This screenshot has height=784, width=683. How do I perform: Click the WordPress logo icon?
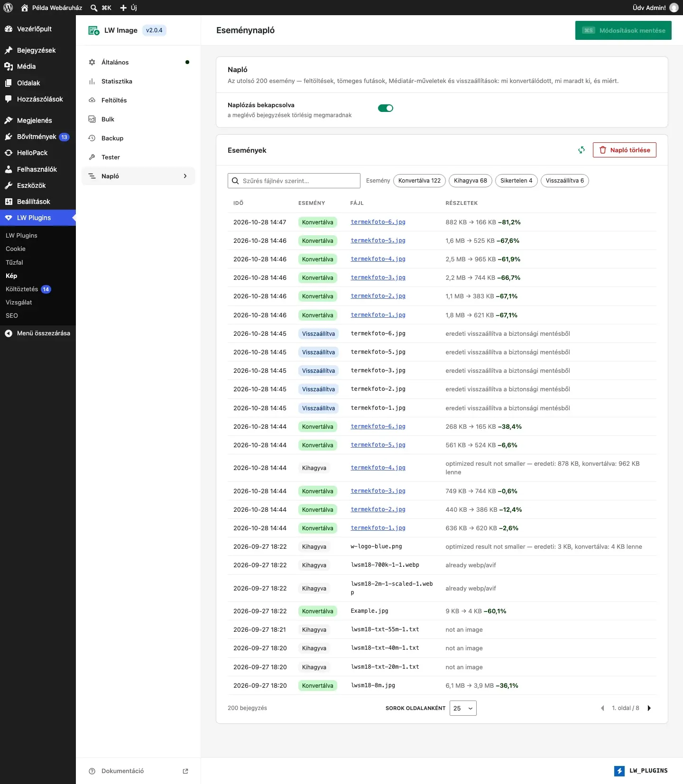coord(8,8)
